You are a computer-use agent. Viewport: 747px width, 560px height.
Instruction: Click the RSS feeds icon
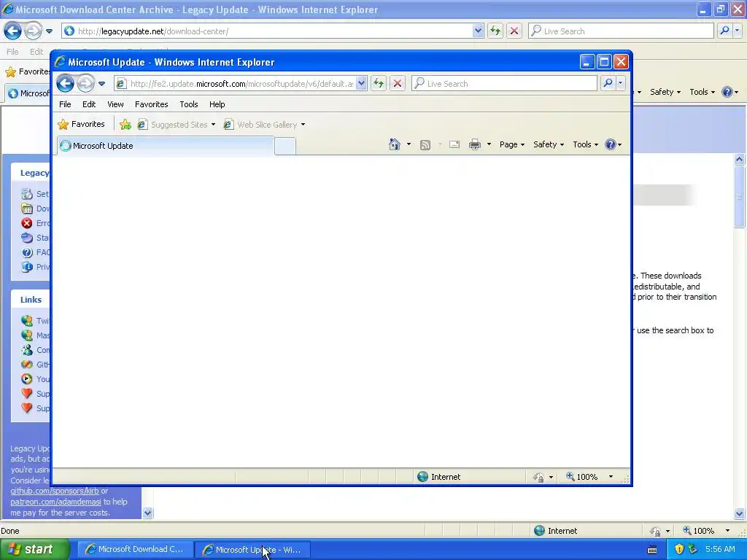(425, 145)
